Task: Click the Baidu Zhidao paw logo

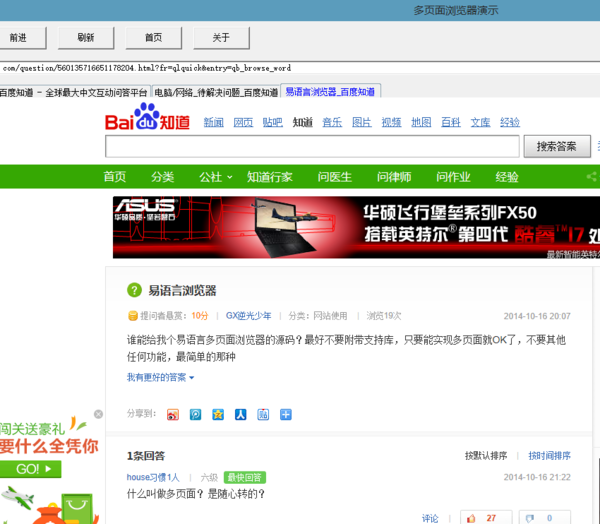Action: coord(147,117)
